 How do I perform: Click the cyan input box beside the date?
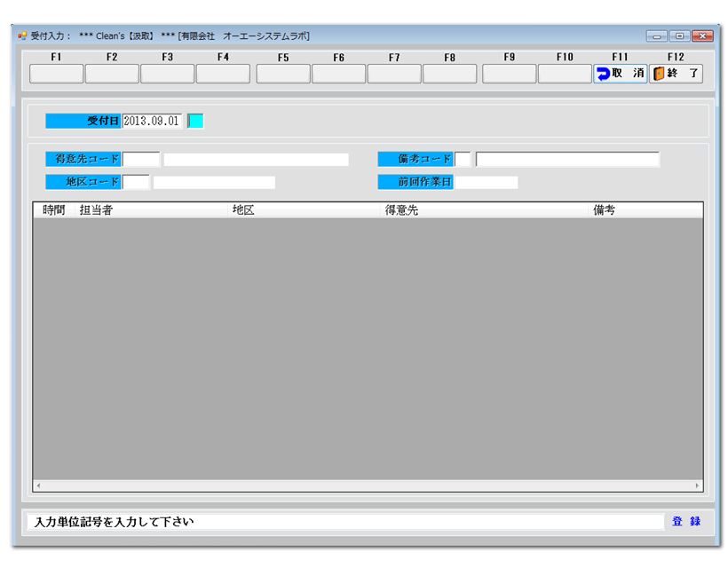tap(195, 121)
